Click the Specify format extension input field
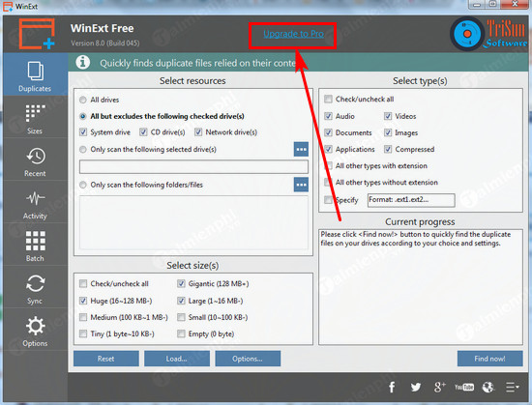 click(411, 200)
